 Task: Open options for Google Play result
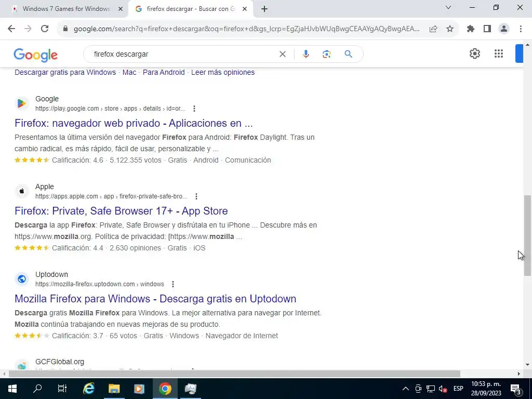point(194,109)
